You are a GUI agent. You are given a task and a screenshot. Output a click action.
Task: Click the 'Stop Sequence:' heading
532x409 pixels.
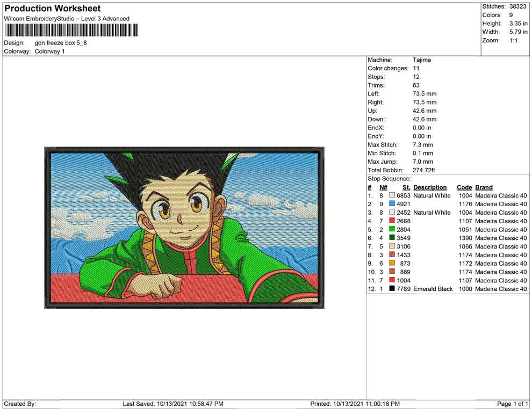(389, 179)
